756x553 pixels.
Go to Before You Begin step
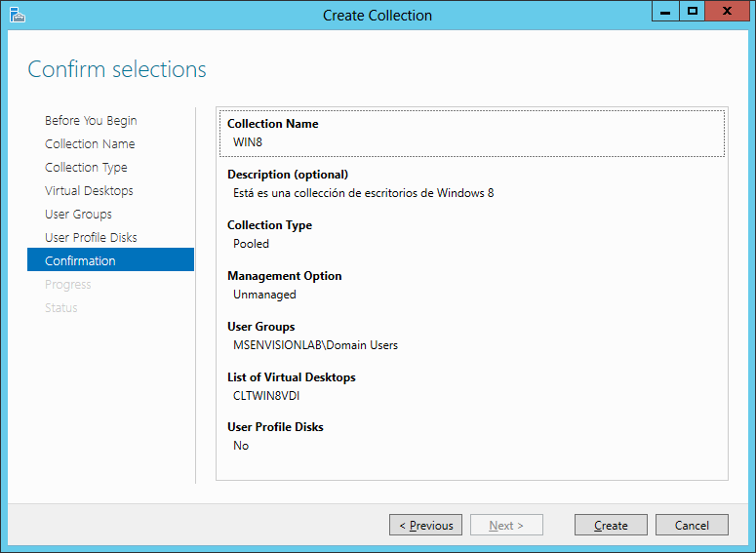(91, 121)
